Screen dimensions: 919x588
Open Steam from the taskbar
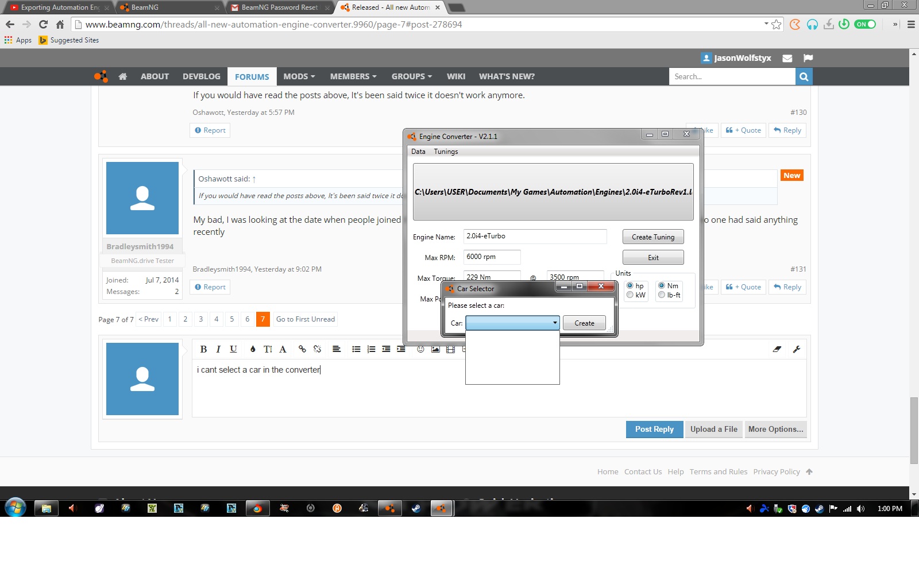(416, 508)
